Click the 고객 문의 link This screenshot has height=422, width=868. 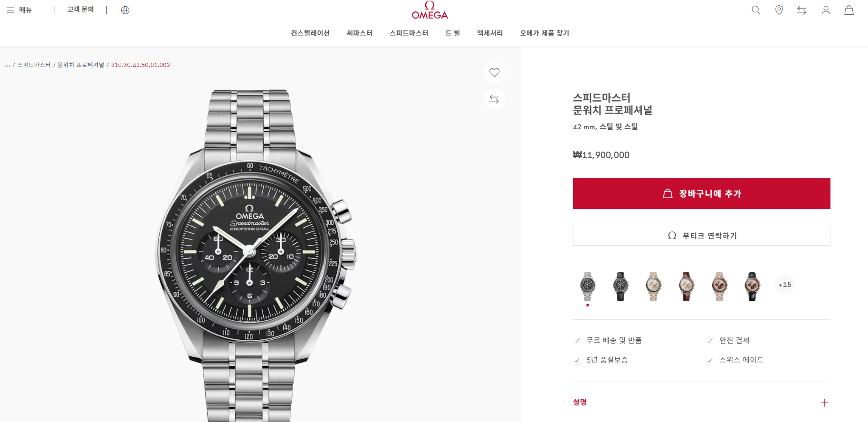tap(81, 10)
